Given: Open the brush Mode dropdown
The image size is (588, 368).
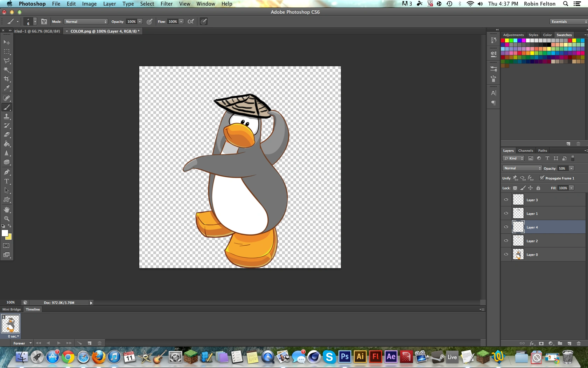Looking at the screenshot, I should coord(86,22).
